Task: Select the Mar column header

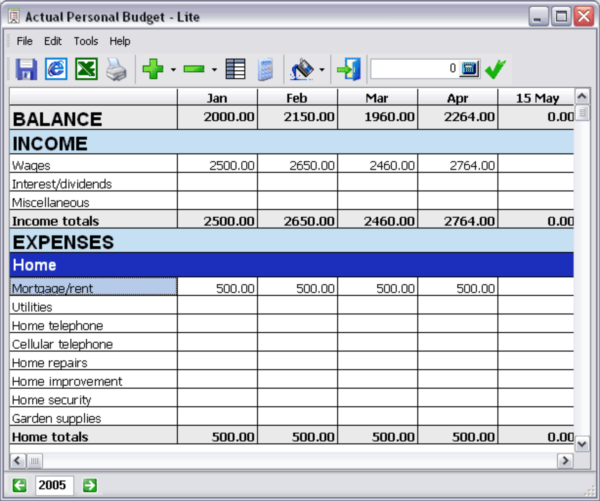Action: [377, 98]
